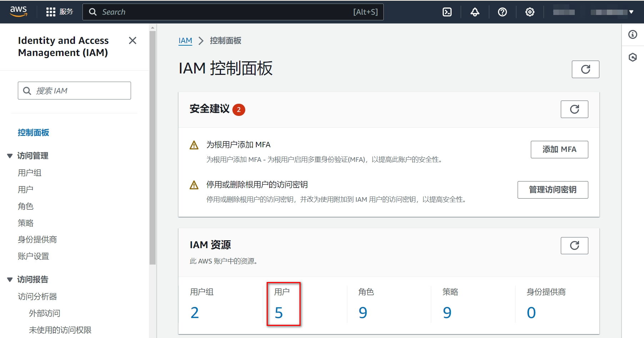Image resolution: width=644 pixels, height=338 pixels.
Task: Click the 添加 MFA button
Action: click(x=559, y=149)
